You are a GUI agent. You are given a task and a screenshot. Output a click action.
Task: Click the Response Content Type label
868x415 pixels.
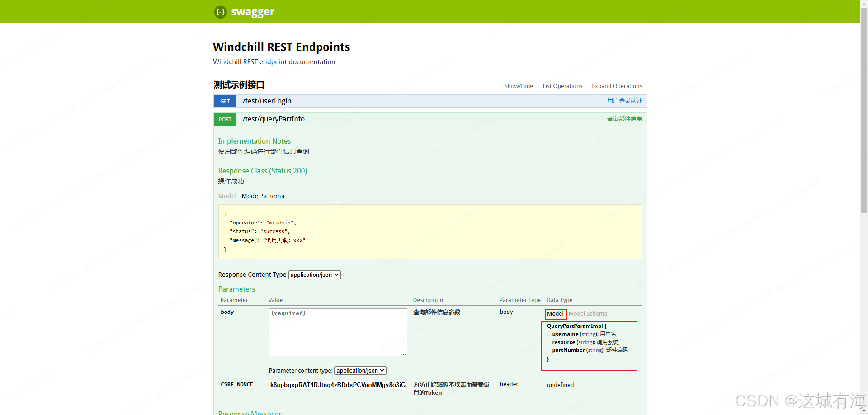(252, 275)
